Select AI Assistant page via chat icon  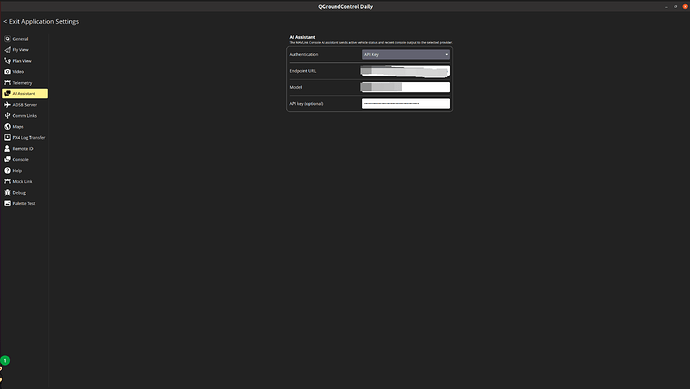[x=7, y=94]
